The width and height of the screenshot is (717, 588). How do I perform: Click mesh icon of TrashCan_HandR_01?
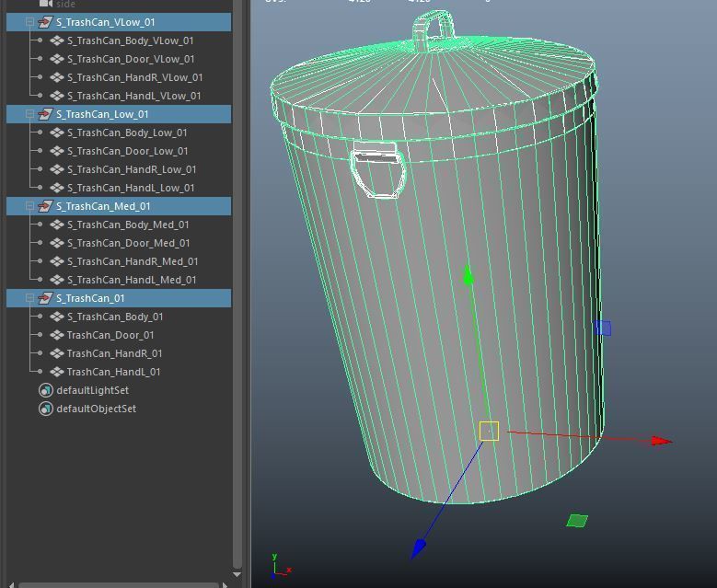coord(57,353)
